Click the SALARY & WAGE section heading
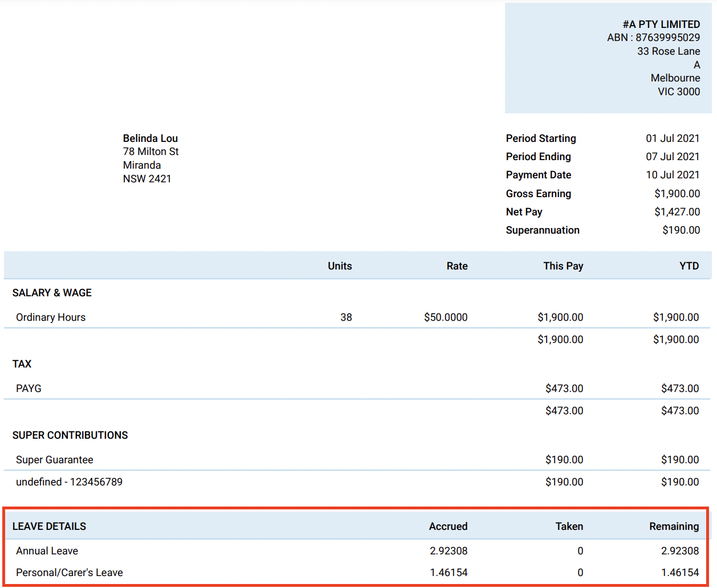Screen dimensions: 717x588 click(52, 292)
